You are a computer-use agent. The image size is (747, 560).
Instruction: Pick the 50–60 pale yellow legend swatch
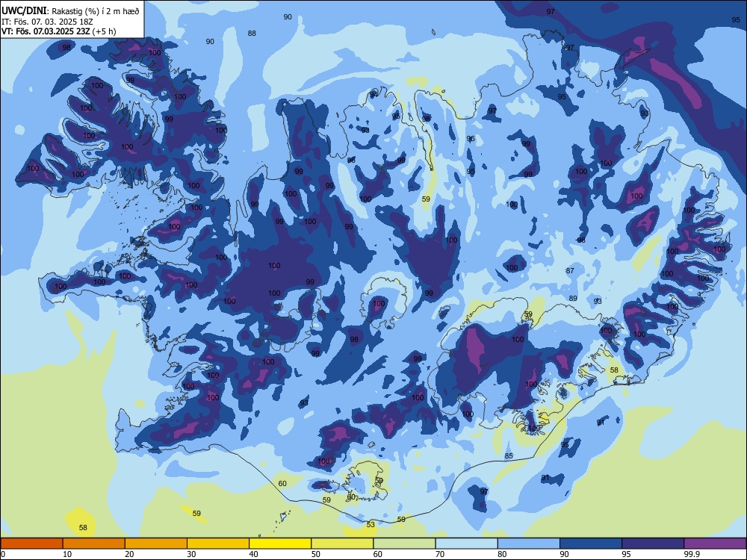342,544
